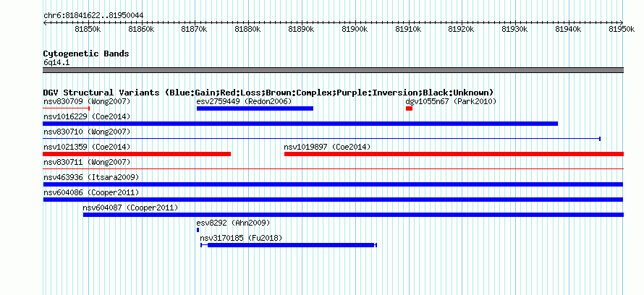Viewport: 644px width, 295px height.
Task: Click the 81940k ruler tick label
Action: tap(569, 29)
